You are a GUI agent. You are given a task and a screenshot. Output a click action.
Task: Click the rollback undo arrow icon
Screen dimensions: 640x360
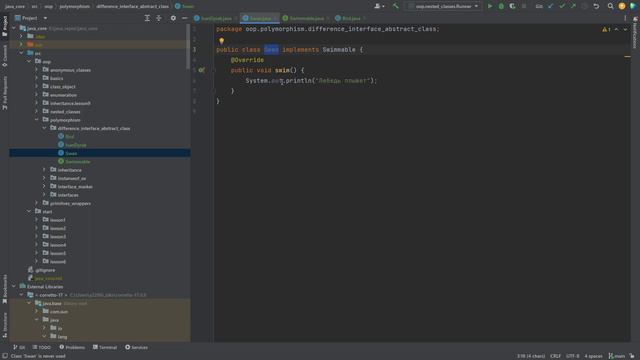596,6
